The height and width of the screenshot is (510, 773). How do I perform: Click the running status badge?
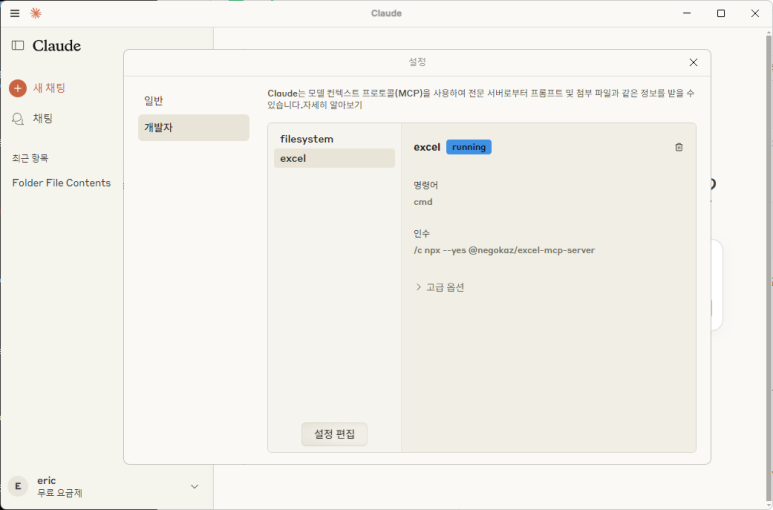469,147
